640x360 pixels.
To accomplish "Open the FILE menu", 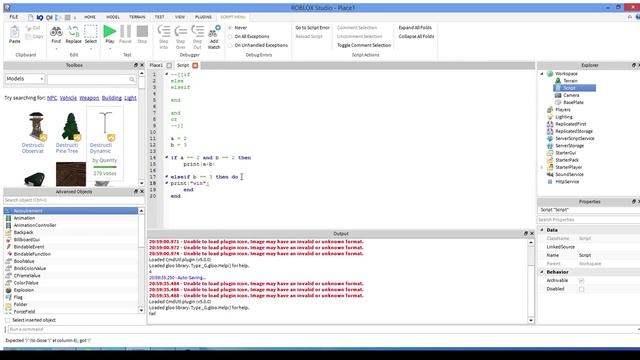I will click(x=14, y=17).
